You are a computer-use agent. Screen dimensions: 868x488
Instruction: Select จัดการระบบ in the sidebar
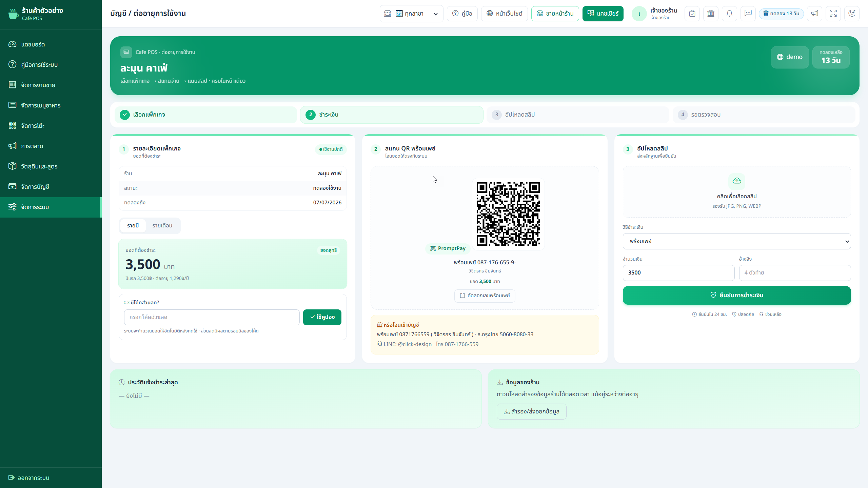(x=51, y=207)
